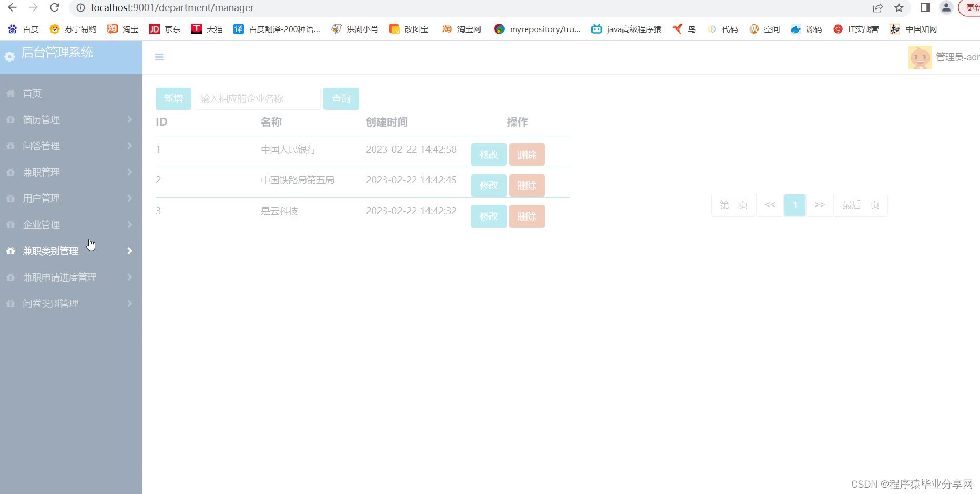This screenshot has height=494, width=980.
Task: Click the 新增 button
Action: [173, 99]
